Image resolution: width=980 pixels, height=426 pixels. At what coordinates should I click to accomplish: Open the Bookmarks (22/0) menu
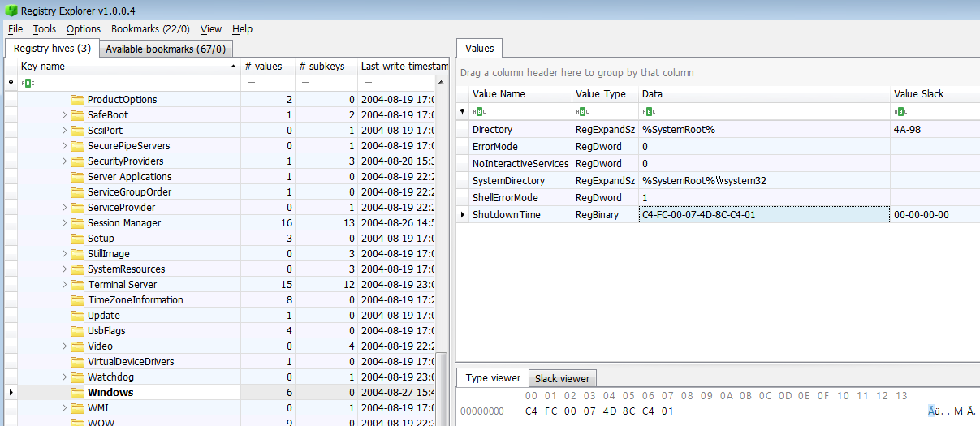click(150, 29)
